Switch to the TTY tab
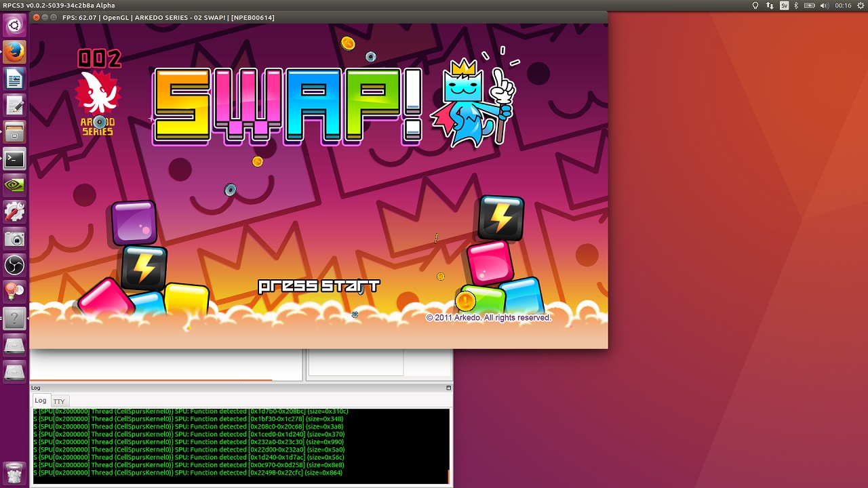The height and width of the screenshot is (488, 868). point(59,401)
